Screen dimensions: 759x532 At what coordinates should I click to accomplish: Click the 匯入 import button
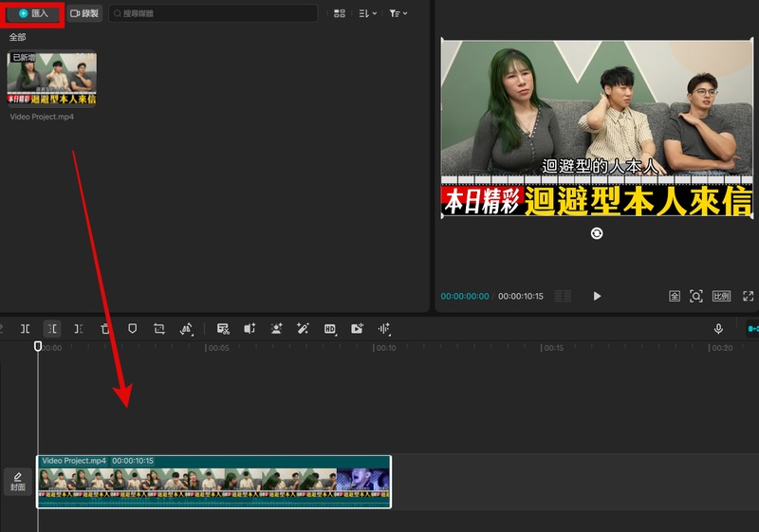click(33, 13)
